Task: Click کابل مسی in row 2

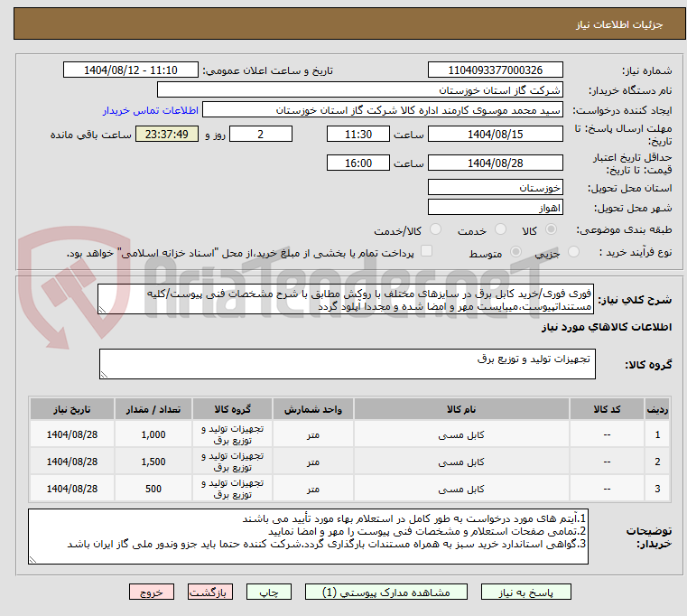Action: pyautogui.click(x=461, y=462)
